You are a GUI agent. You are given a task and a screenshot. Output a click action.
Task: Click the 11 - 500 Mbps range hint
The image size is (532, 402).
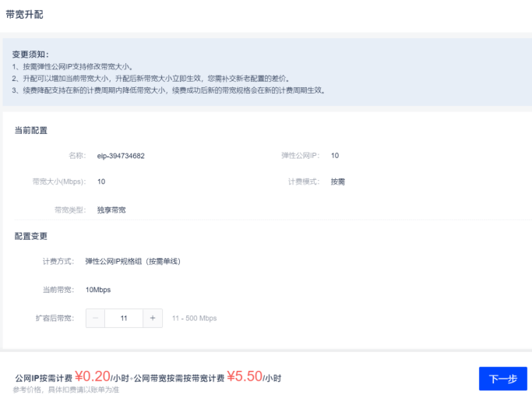click(195, 318)
